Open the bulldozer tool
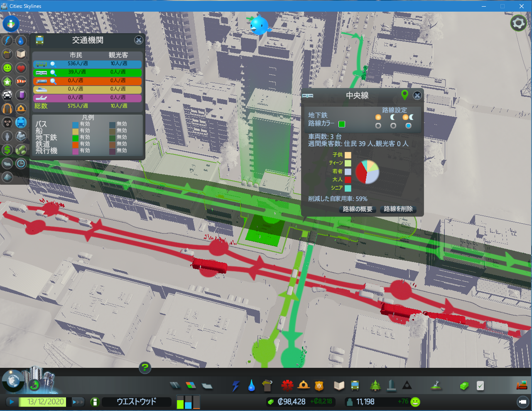 click(x=522, y=386)
